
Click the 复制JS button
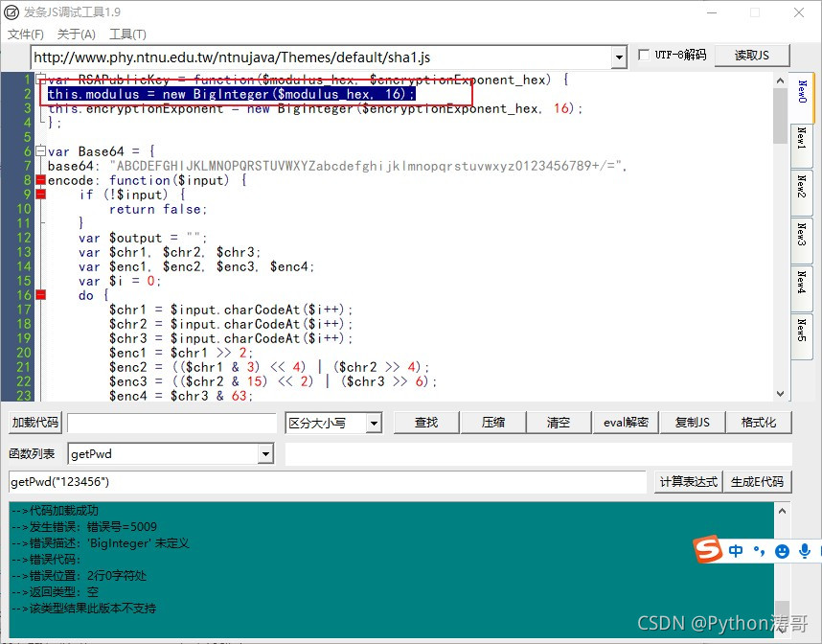[x=693, y=423]
